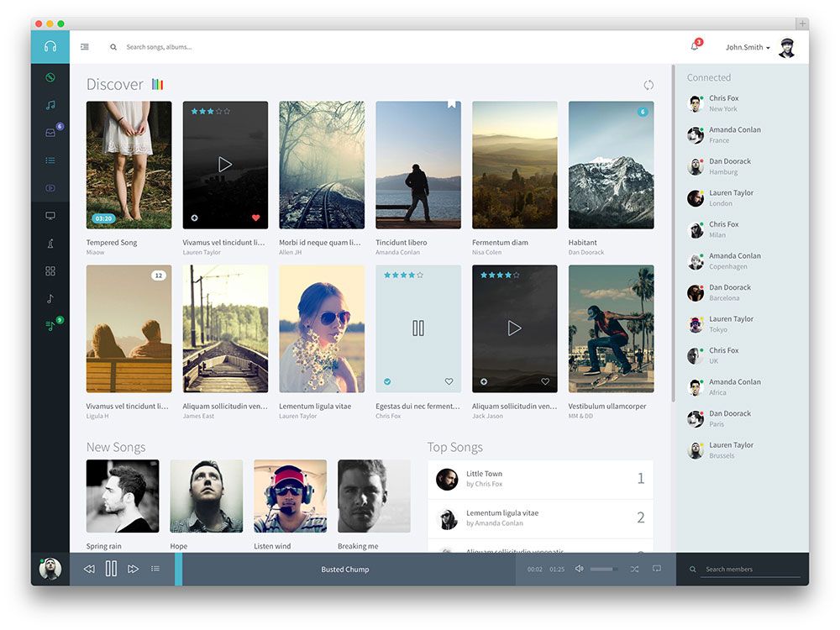
Task: Open the Discover compass icon in sidebar
Action: tap(50, 77)
